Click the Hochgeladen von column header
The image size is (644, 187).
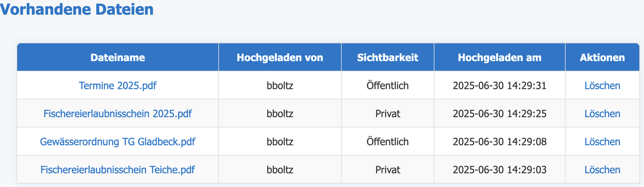pos(280,57)
